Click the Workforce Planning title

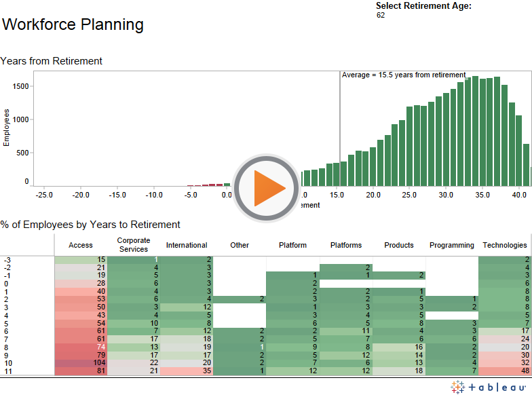pos(73,25)
